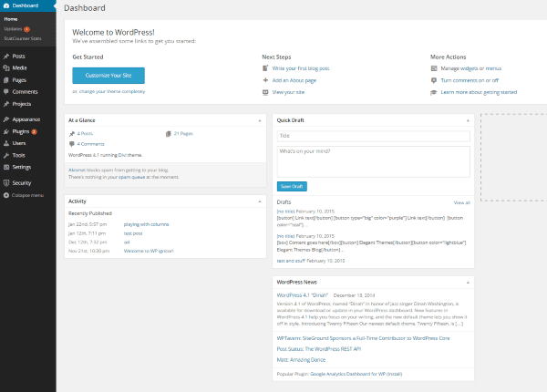Click the Plugins plug icon
547x392 pixels.
coord(6,131)
